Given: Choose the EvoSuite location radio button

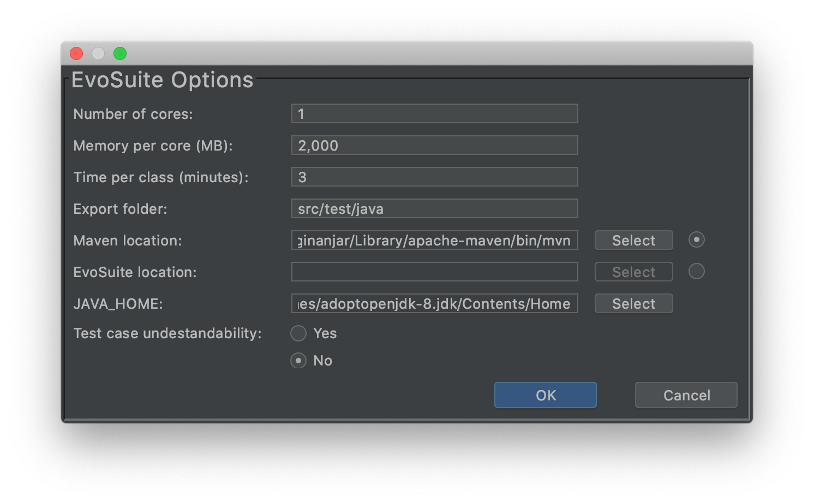Looking at the screenshot, I should (696, 271).
